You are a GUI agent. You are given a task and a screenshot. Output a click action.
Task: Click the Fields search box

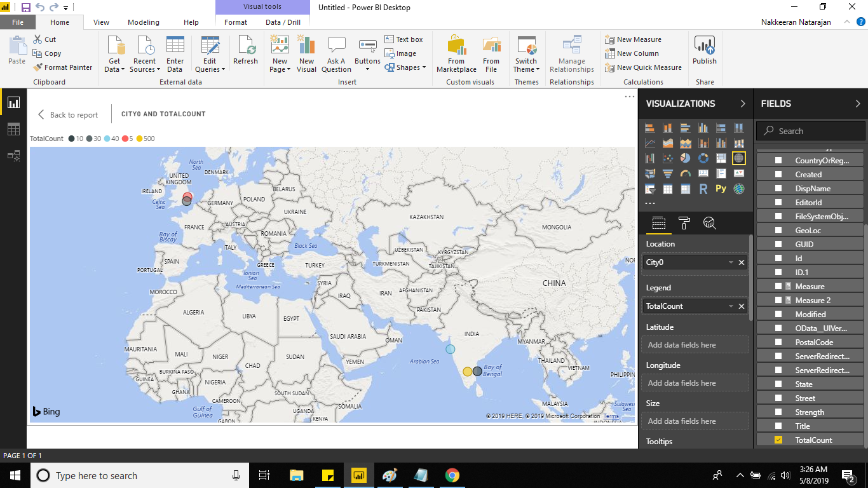click(x=810, y=131)
